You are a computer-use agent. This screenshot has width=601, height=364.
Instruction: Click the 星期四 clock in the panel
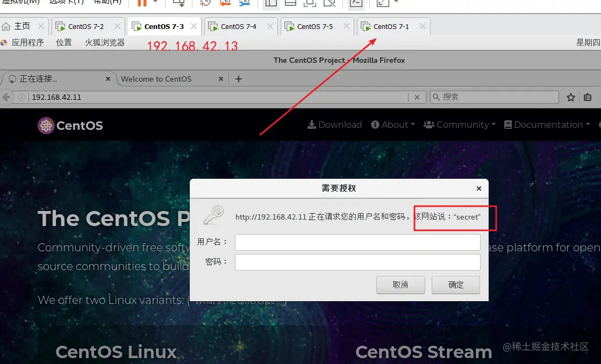588,42
